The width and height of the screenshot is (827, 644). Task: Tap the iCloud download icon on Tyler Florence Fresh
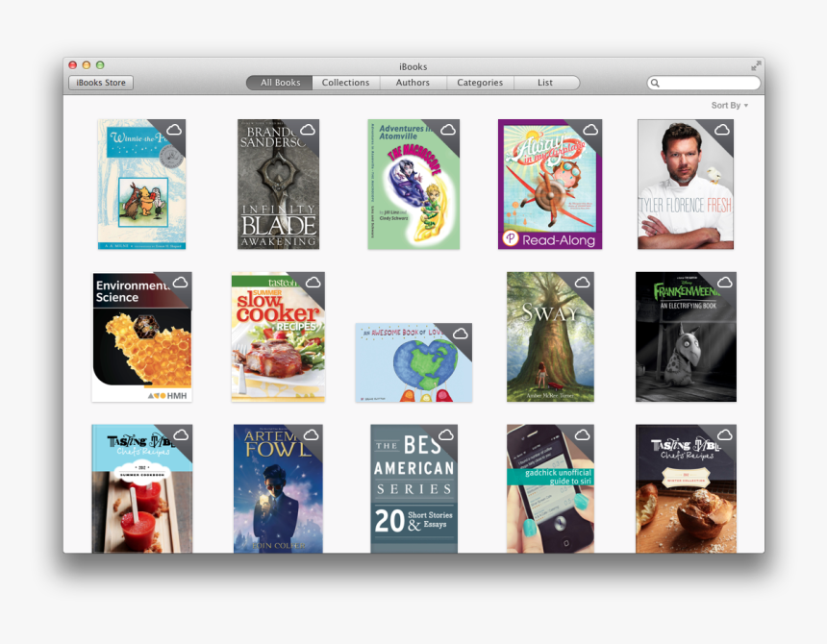[722, 131]
